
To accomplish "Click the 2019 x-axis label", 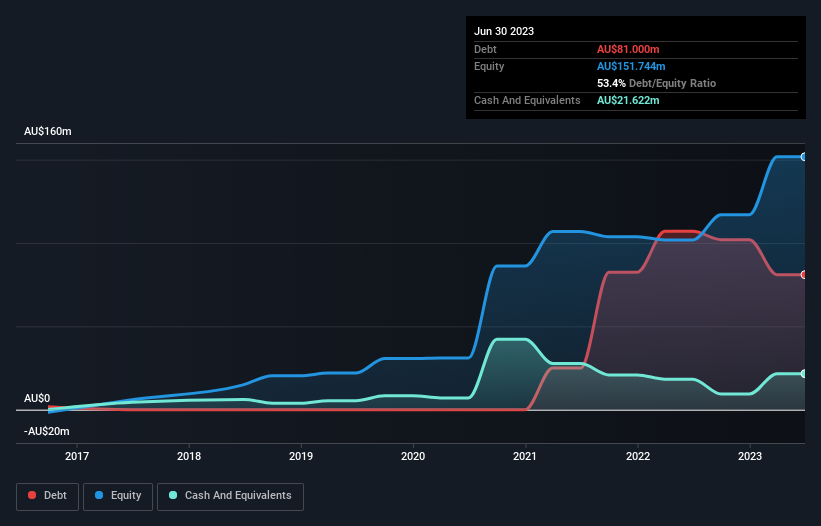I will pyautogui.click(x=301, y=456).
